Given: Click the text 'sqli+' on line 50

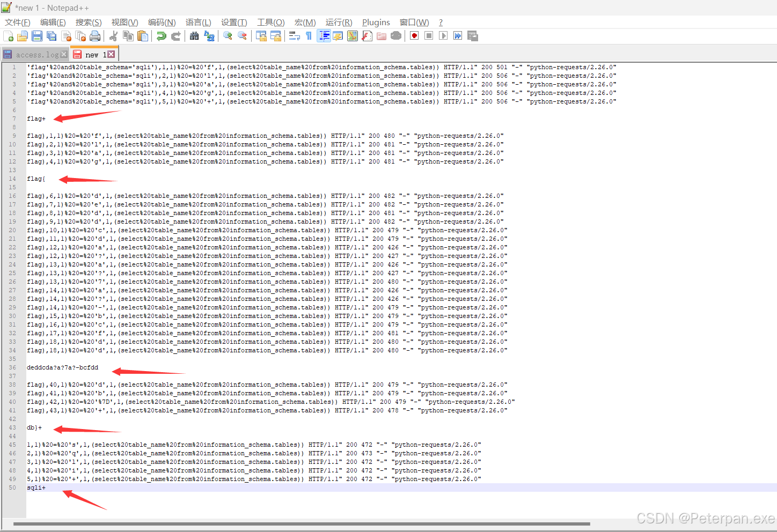Looking at the screenshot, I should tap(36, 487).
